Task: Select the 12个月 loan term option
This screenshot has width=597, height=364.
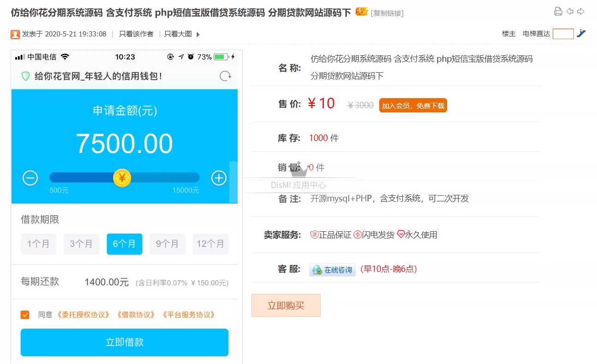Action: coord(210,245)
